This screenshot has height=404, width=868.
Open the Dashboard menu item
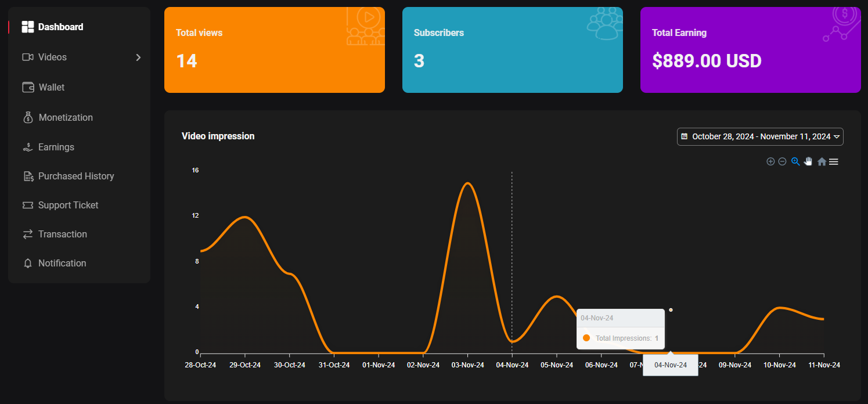pos(60,27)
